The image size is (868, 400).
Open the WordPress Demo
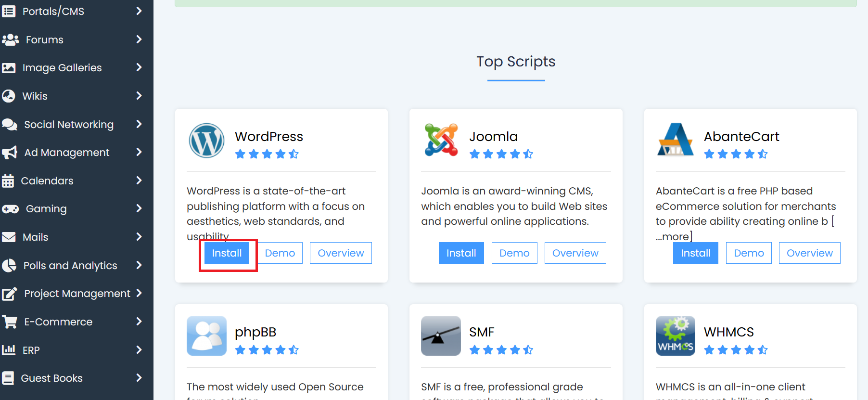280,253
